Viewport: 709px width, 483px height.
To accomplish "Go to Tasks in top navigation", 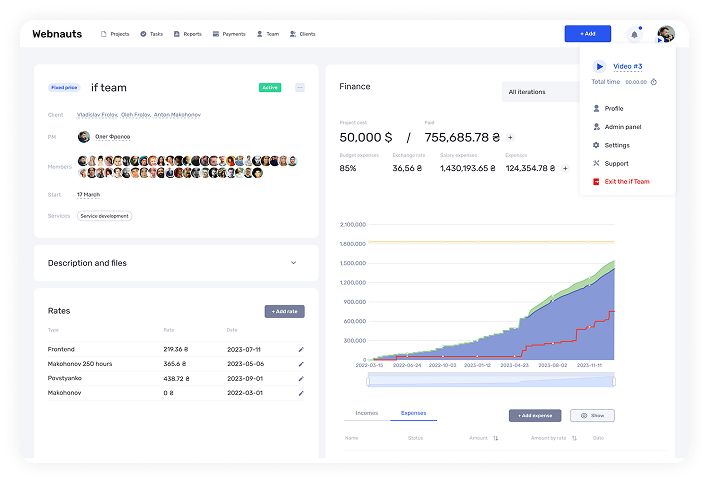I will pyautogui.click(x=151, y=34).
